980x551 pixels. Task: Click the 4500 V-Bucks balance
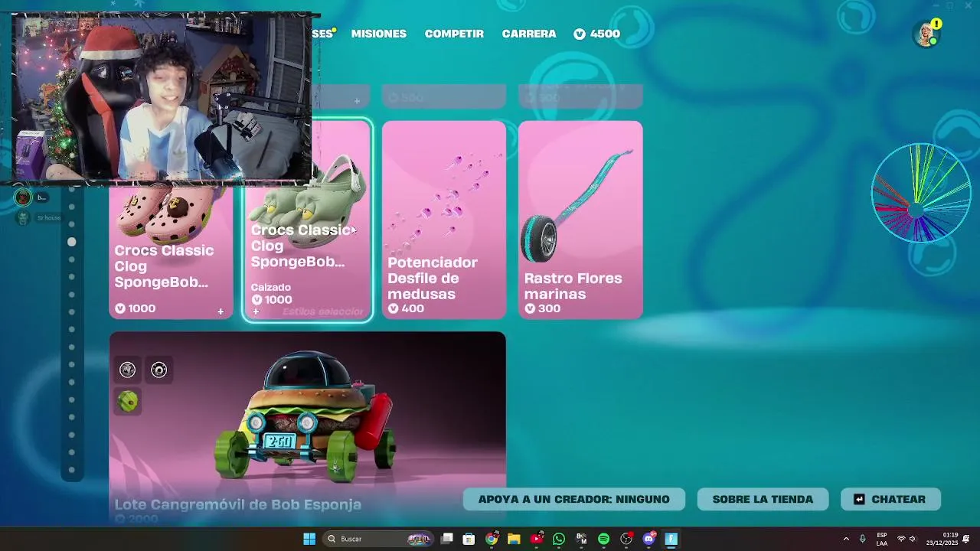[597, 34]
